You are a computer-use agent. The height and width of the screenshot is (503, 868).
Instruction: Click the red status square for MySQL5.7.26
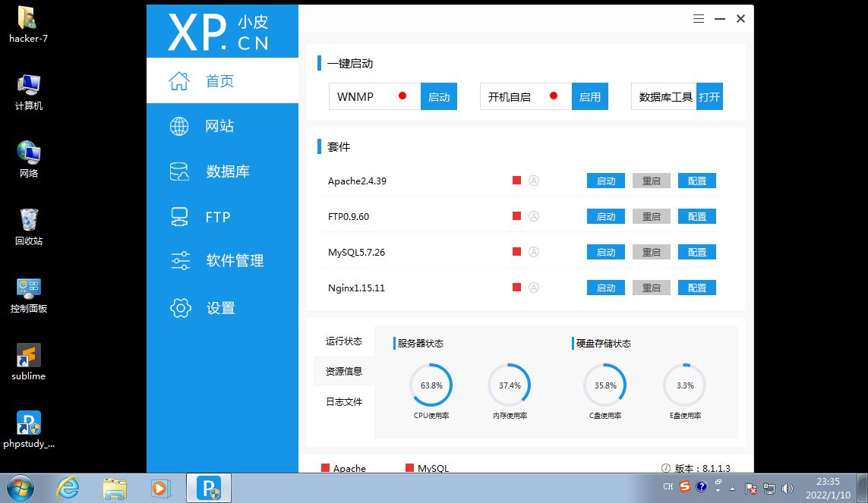coord(516,252)
